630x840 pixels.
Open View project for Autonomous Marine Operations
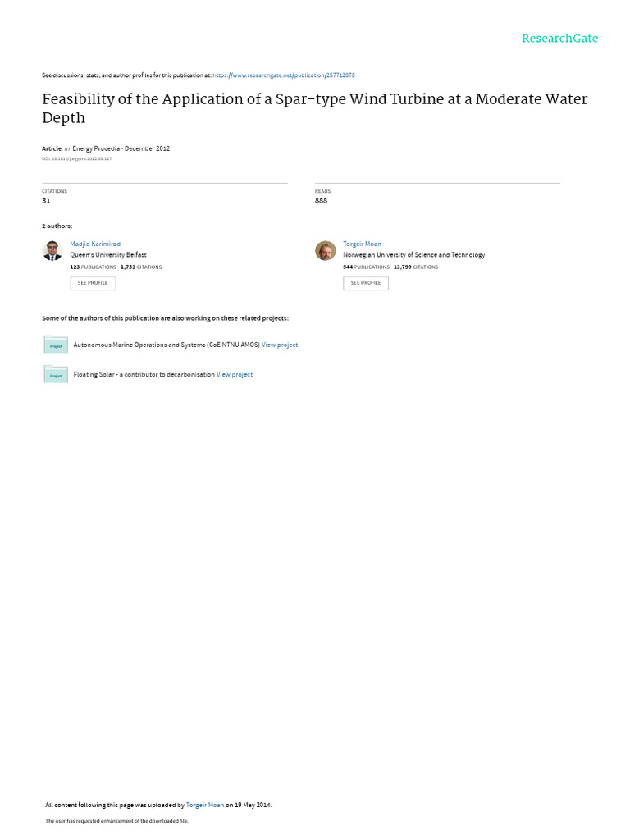point(280,345)
